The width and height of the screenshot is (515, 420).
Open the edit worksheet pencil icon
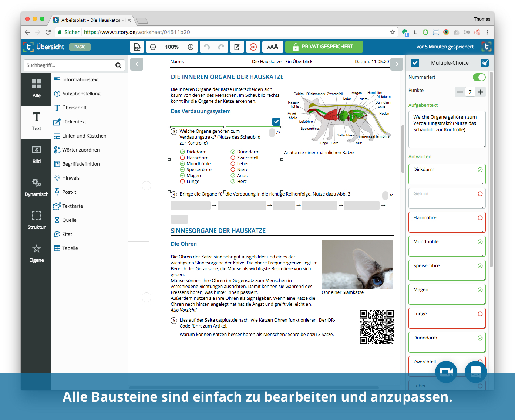point(237,47)
